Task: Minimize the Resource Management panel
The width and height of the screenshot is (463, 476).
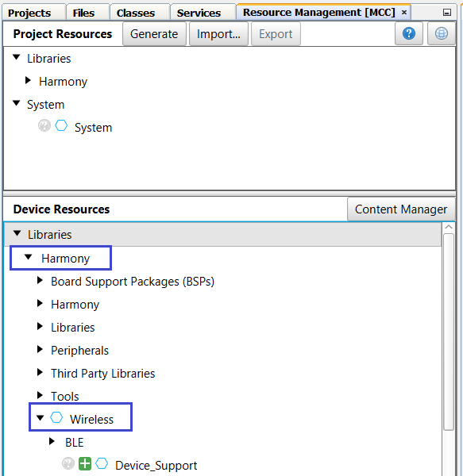Action: pos(447,13)
